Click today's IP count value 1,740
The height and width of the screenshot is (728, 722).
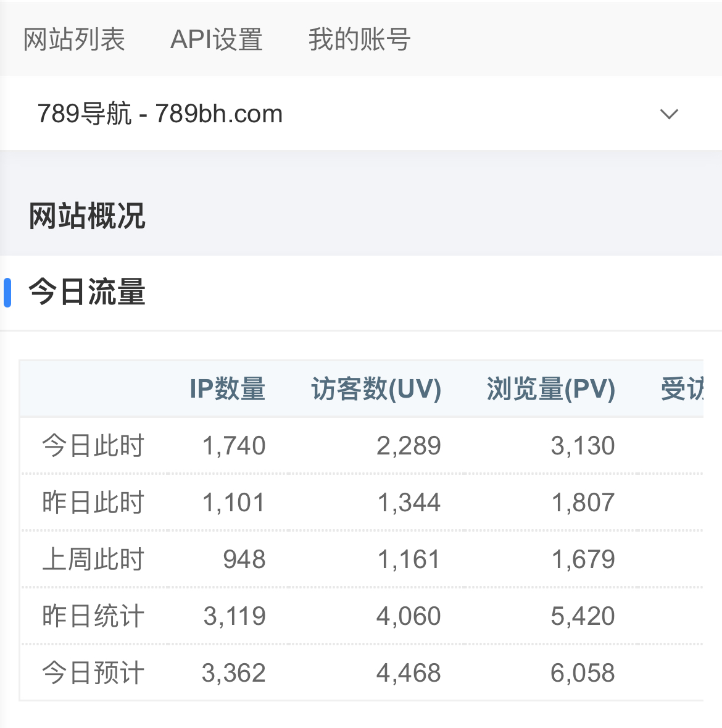[x=234, y=446]
